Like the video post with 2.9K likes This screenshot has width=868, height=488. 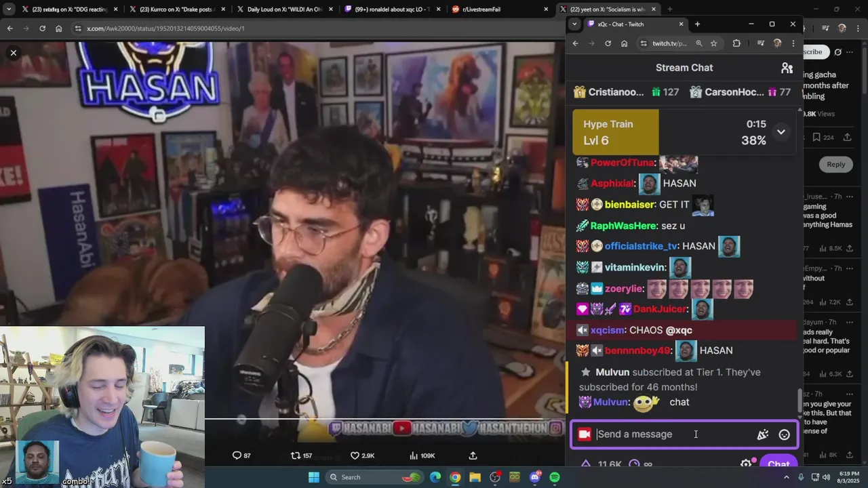[362, 455]
